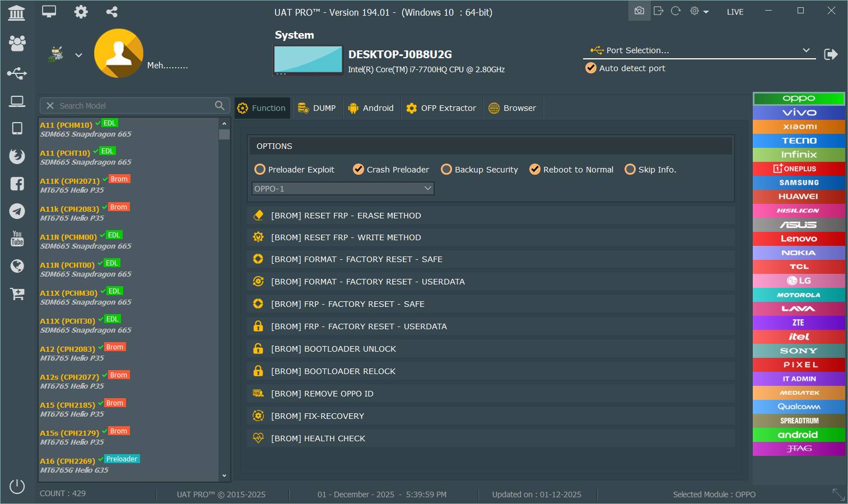Open the share icon in top toolbar
Screen dimensions: 848x504
(112, 12)
